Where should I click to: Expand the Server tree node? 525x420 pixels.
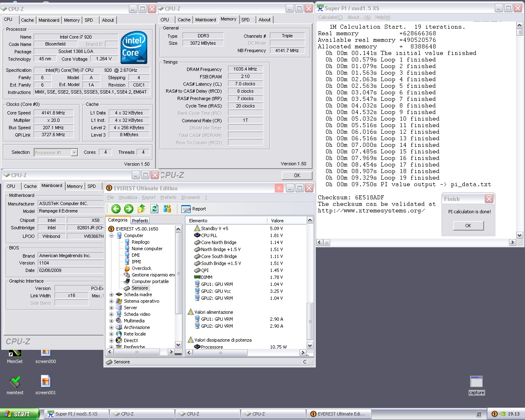click(111, 308)
